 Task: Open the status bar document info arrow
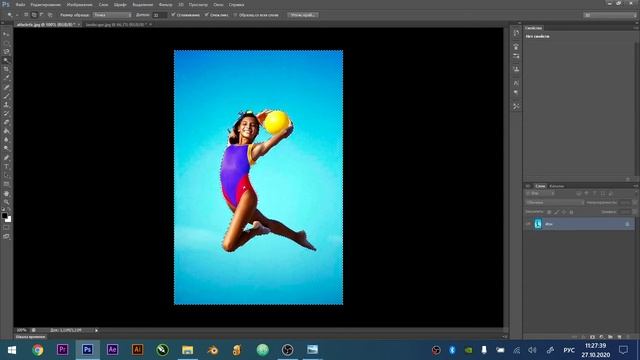pyautogui.click(x=96, y=330)
